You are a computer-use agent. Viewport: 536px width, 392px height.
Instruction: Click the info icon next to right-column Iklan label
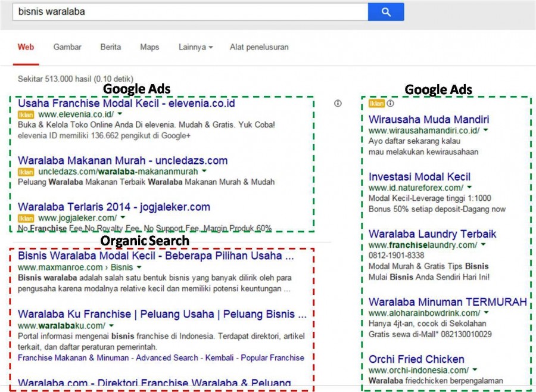point(390,102)
